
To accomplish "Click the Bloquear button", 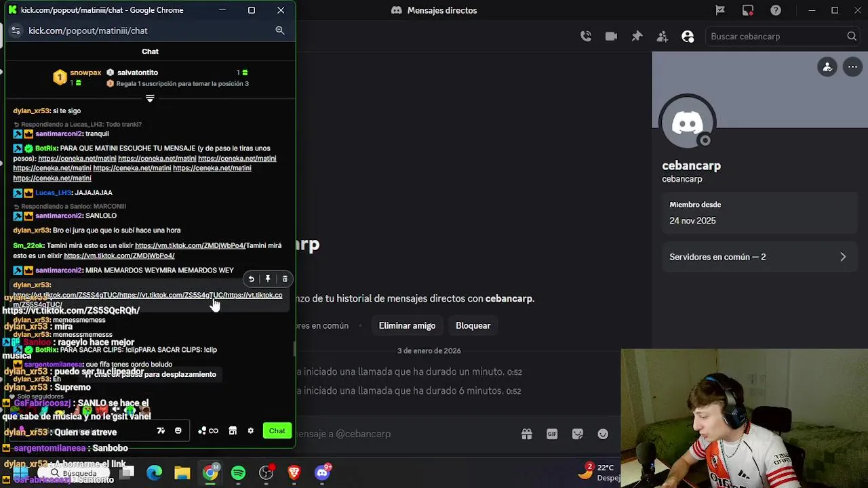I will [x=473, y=325].
